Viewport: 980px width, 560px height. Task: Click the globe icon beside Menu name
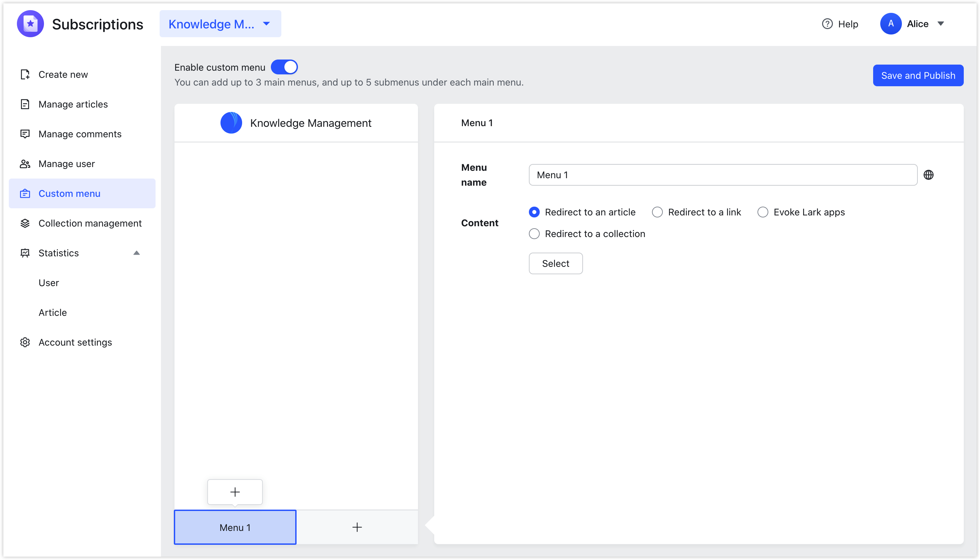click(929, 174)
